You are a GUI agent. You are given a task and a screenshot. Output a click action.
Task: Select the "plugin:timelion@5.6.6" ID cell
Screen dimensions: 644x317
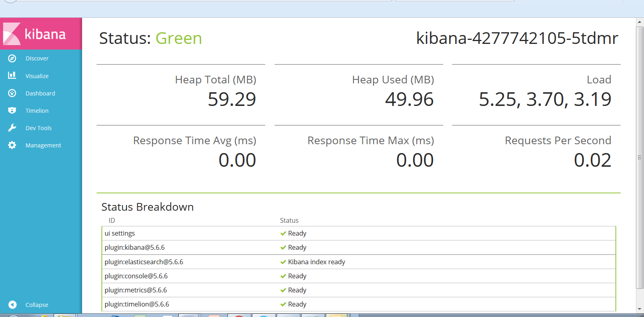[x=137, y=305]
